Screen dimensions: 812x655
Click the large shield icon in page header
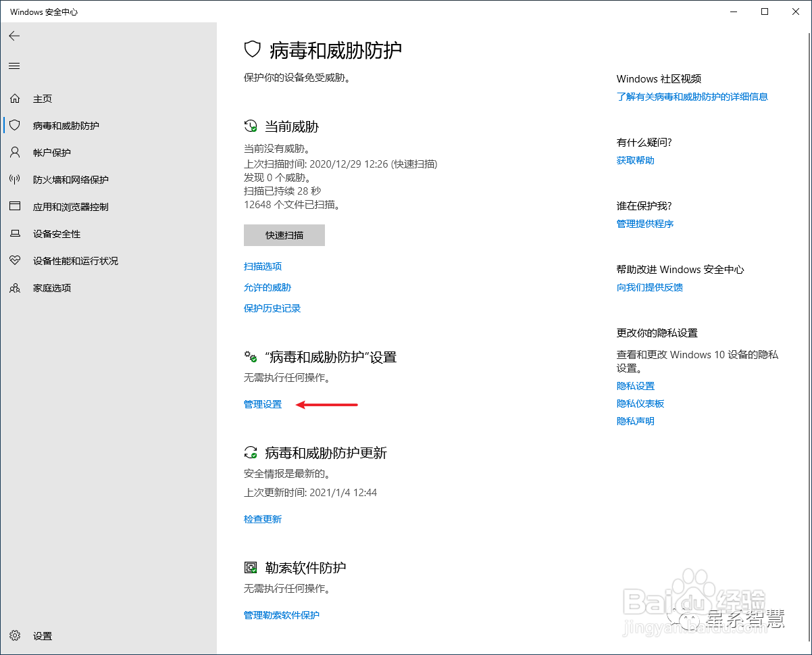[252, 49]
